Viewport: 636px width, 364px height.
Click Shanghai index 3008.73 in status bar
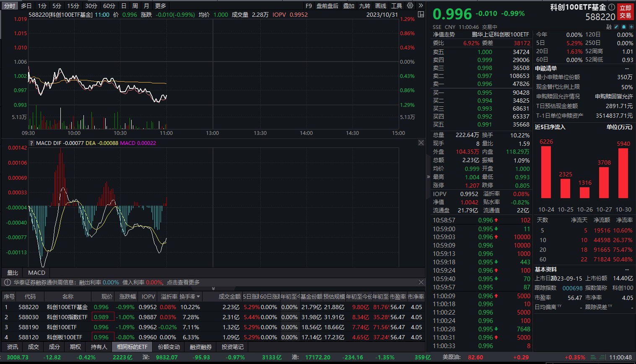click(18, 357)
